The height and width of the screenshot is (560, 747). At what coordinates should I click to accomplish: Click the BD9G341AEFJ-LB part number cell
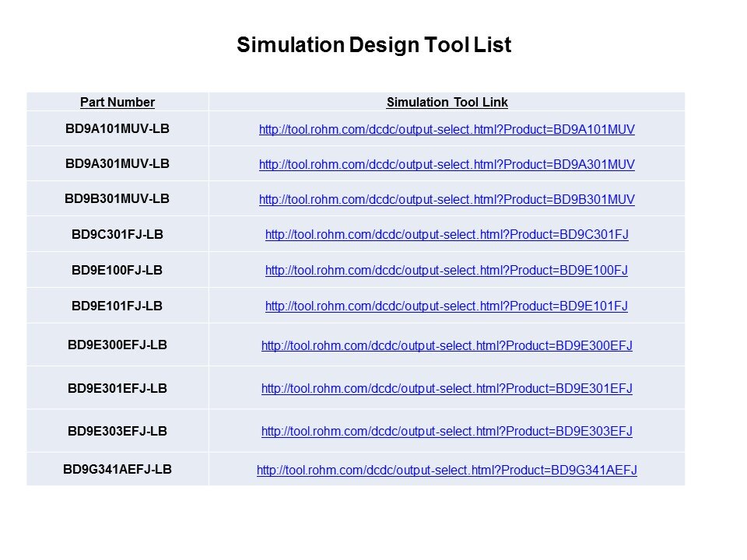pyautogui.click(x=117, y=469)
